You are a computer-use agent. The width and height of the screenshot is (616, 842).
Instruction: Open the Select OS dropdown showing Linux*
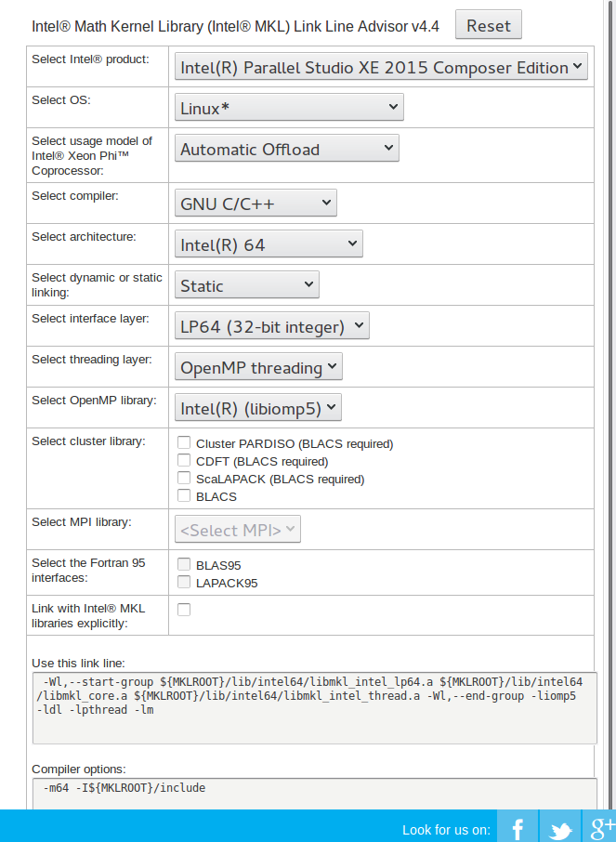tap(289, 108)
